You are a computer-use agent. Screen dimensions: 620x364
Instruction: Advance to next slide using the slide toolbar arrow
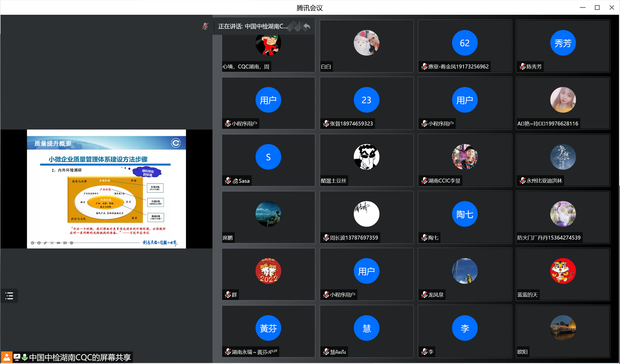pyautogui.click(x=39, y=243)
